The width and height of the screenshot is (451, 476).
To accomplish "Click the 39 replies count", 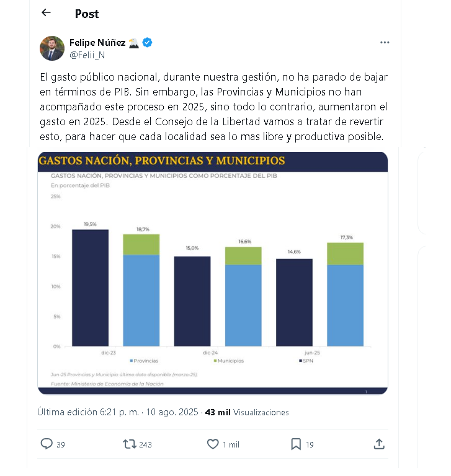I will point(61,444).
